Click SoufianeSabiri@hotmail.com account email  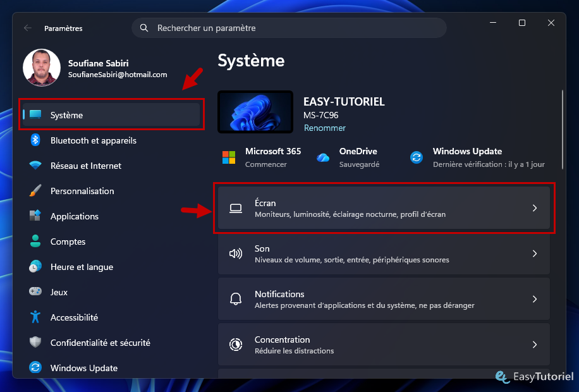tap(118, 75)
